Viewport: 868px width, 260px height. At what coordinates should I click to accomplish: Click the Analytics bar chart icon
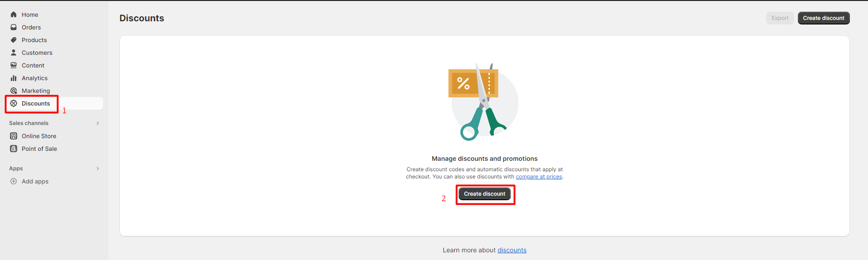click(x=14, y=78)
